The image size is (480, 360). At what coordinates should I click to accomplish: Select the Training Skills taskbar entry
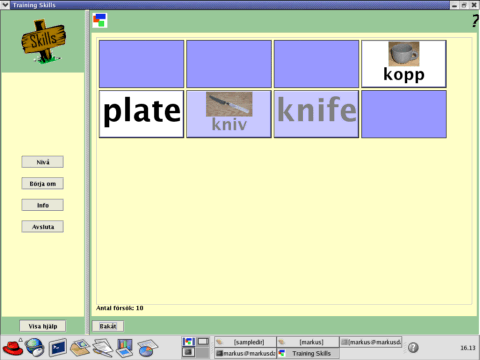point(308,353)
